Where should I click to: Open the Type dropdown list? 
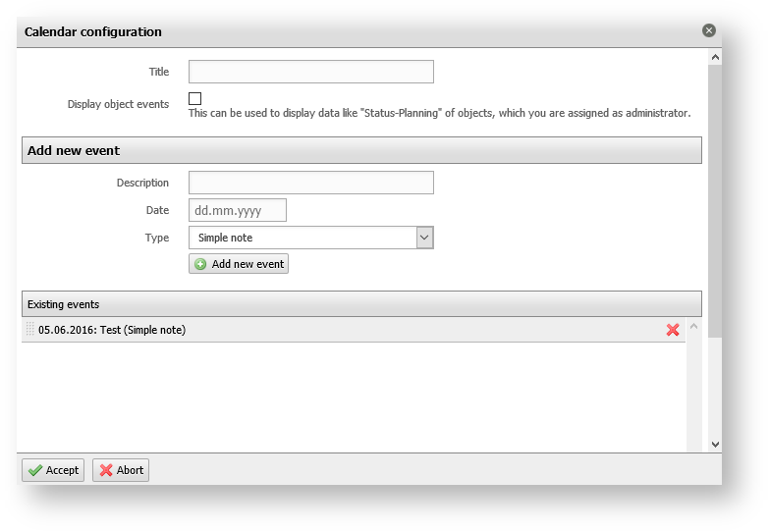point(424,238)
